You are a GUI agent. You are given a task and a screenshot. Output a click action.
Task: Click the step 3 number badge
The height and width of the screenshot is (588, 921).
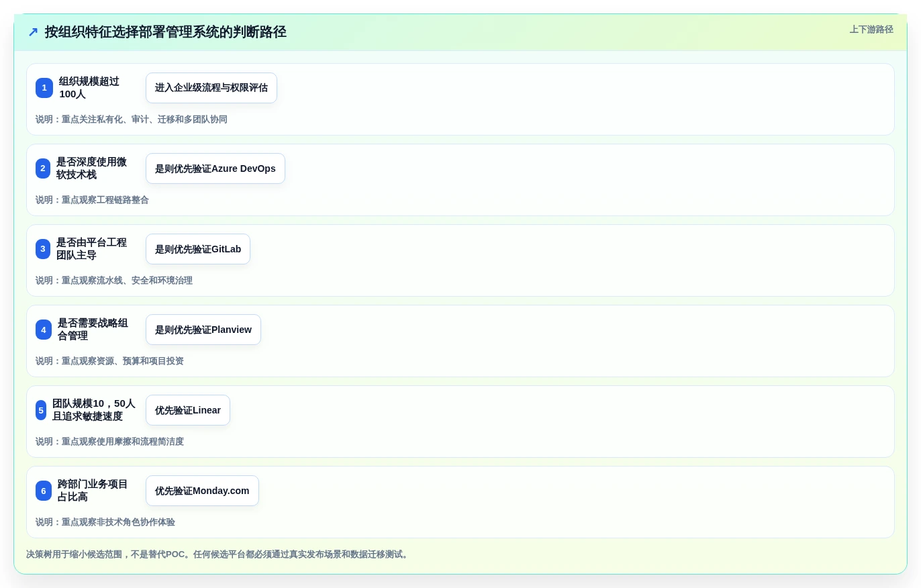pyautogui.click(x=43, y=249)
